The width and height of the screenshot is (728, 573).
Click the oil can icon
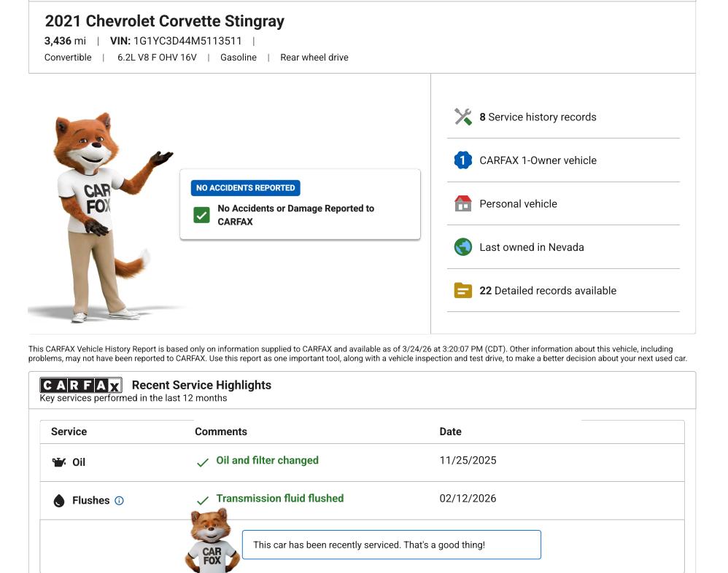(x=59, y=462)
